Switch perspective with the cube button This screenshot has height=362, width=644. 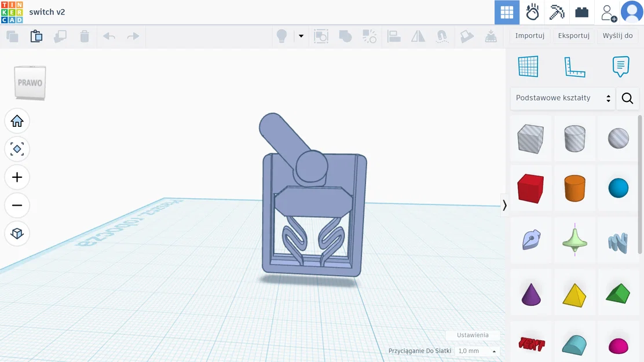17,233
